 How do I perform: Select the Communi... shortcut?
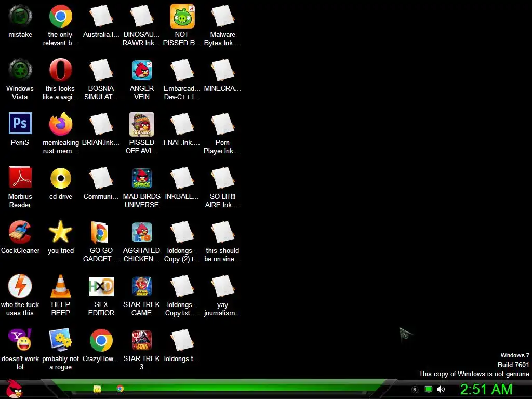[101, 178]
